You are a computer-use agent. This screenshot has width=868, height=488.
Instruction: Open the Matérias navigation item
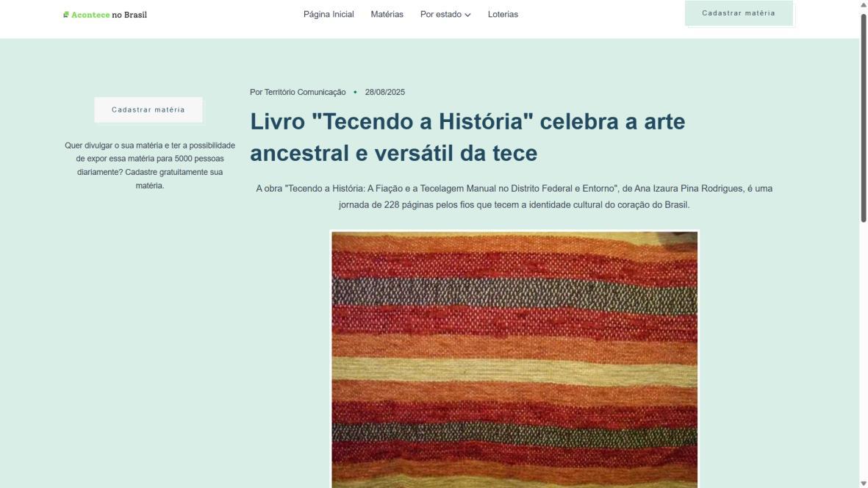(x=387, y=15)
